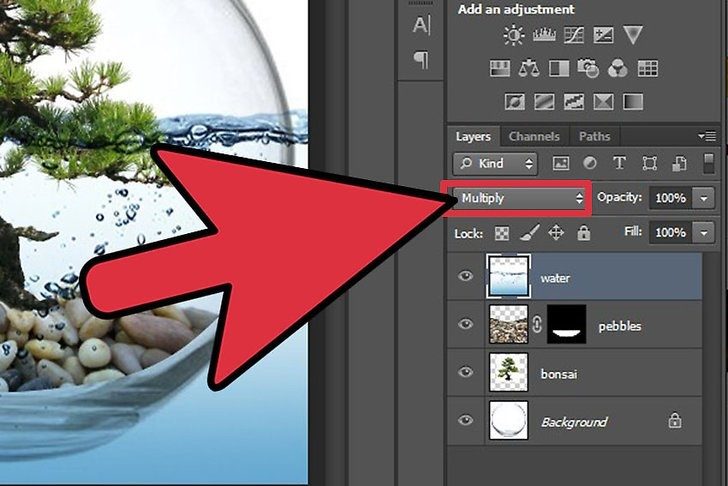Click the Vibrance adjustment triangle icon

coord(634,36)
